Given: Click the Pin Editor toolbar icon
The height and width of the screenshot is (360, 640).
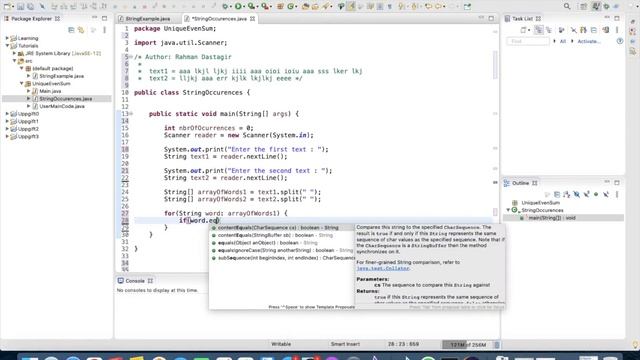Looking at the screenshot, I should (x=467, y=6).
